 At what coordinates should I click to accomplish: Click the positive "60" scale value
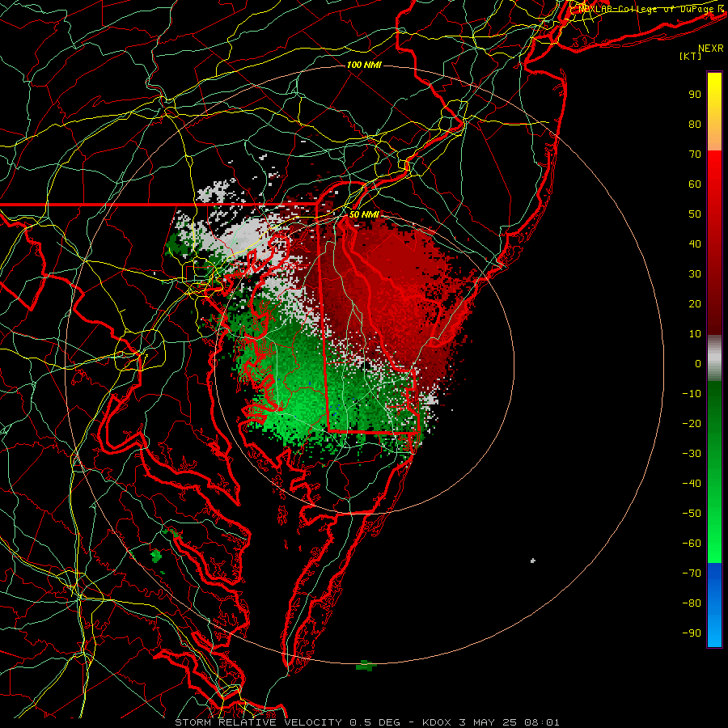coord(695,184)
